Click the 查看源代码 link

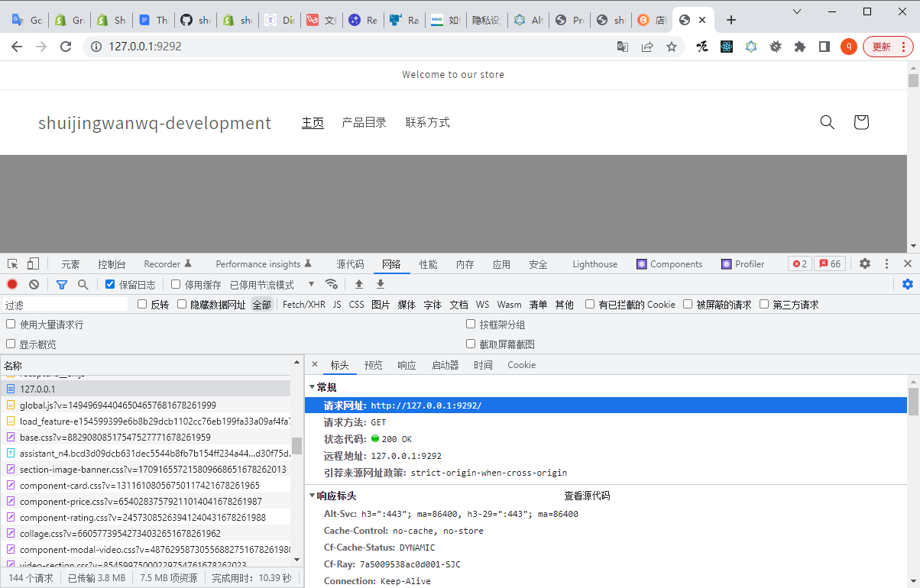587,496
